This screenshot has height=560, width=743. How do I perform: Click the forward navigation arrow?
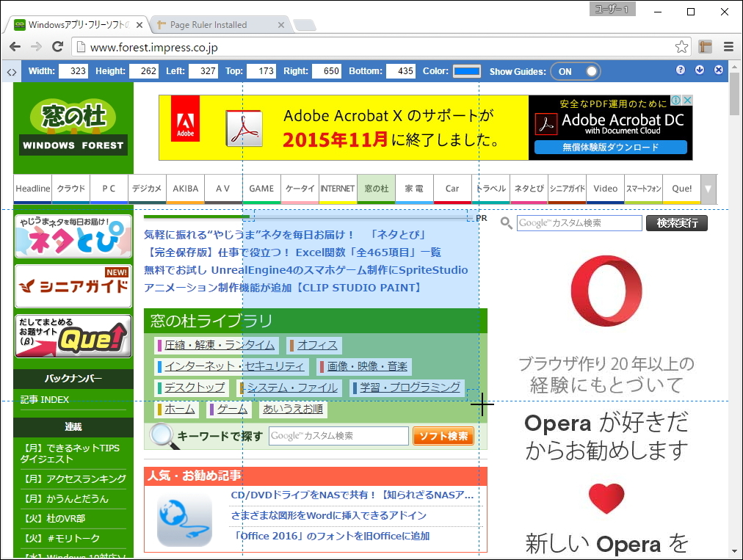pos(37,46)
